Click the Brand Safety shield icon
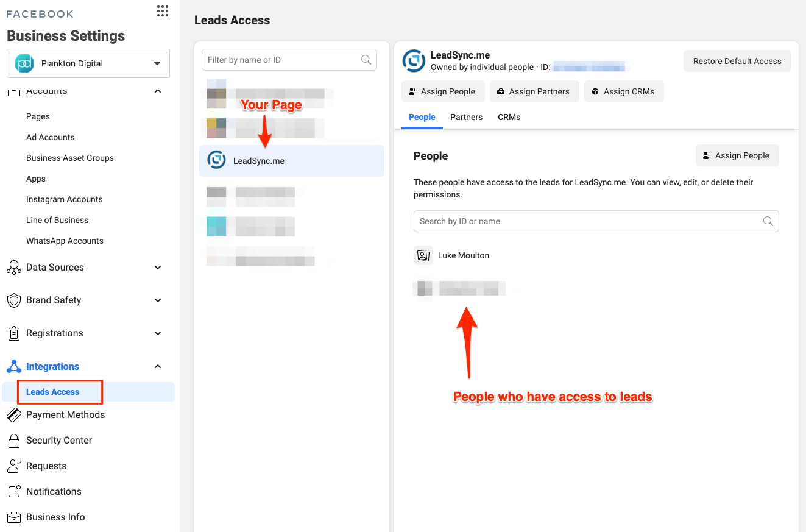This screenshot has height=532, width=806. [x=13, y=300]
